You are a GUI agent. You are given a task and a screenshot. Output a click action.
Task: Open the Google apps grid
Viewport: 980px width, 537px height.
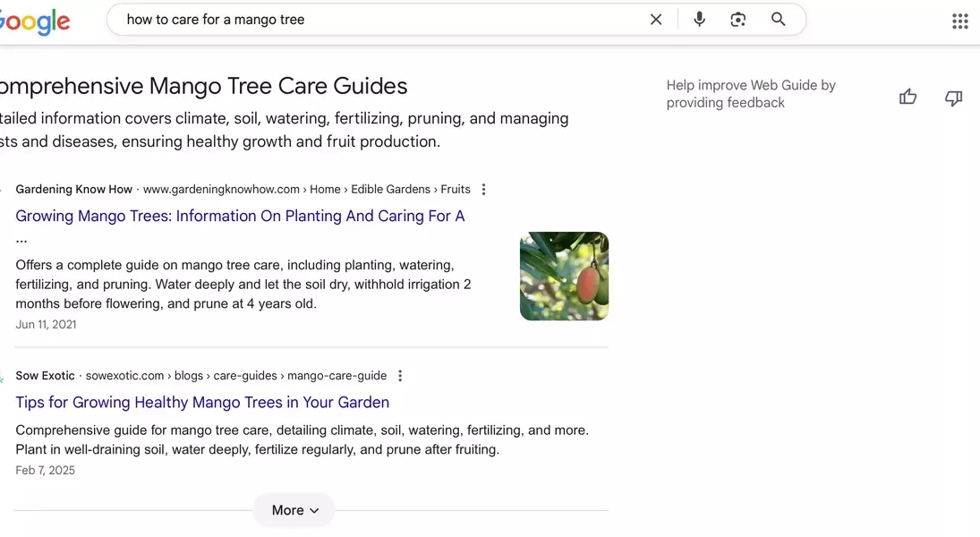pyautogui.click(x=959, y=21)
